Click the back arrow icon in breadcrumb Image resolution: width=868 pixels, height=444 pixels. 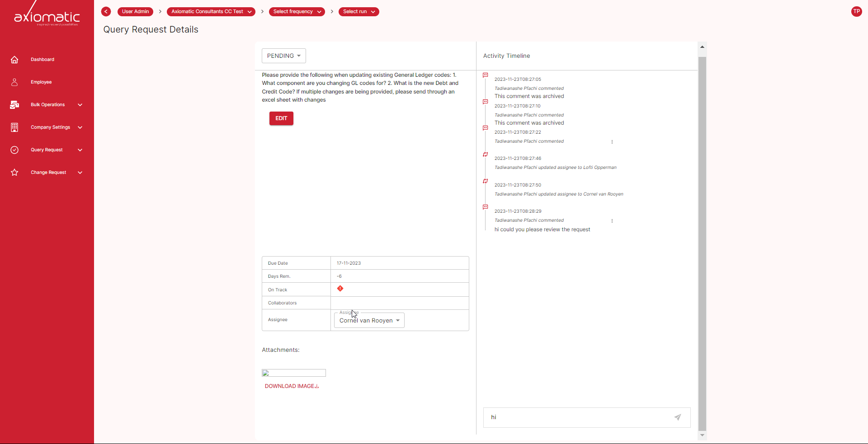coord(106,12)
